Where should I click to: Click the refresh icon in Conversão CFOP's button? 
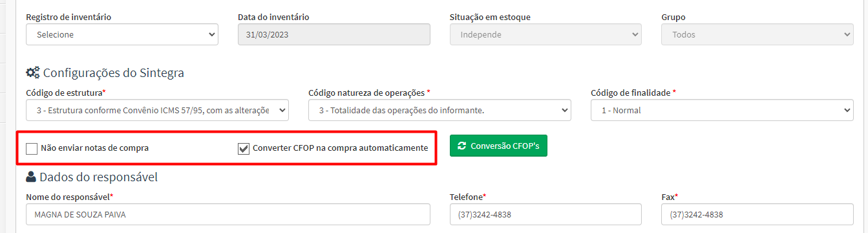click(x=462, y=146)
